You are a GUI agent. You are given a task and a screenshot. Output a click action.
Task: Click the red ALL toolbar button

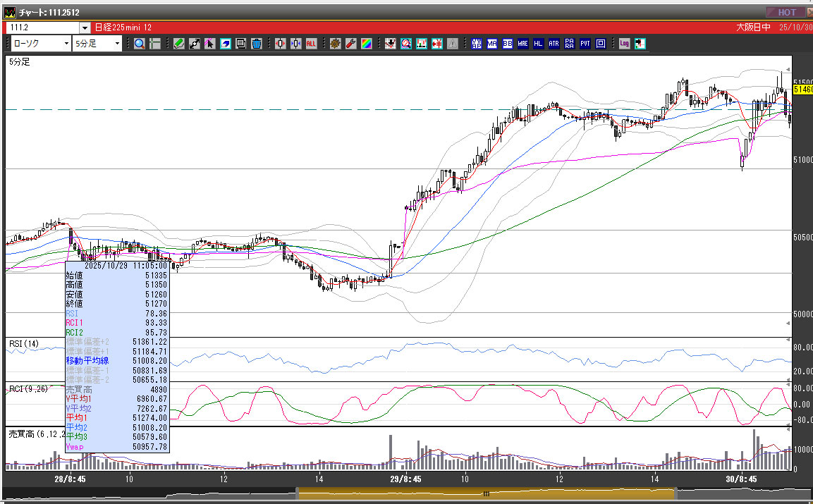click(x=311, y=44)
